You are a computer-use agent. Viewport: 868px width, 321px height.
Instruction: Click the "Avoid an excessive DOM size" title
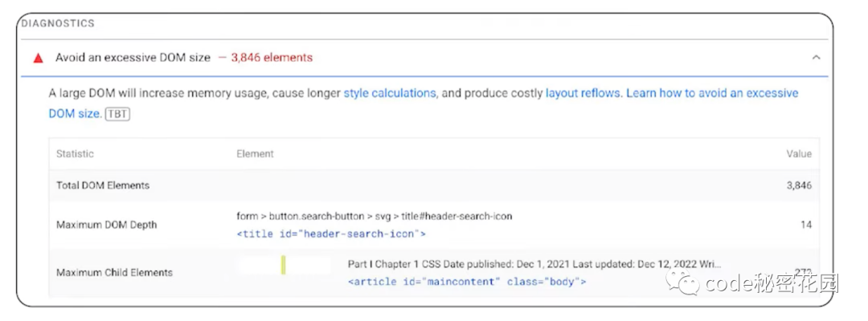[x=133, y=58]
